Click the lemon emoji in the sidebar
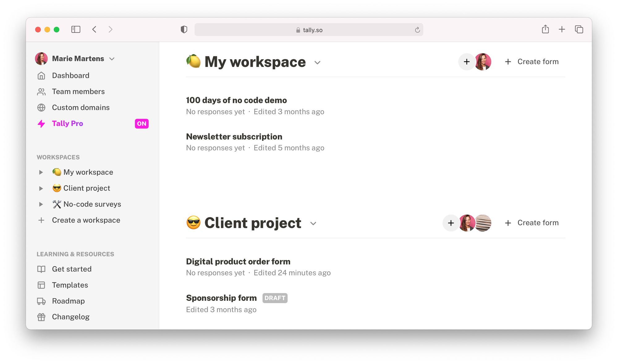The height and width of the screenshot is (364, 618). pyautogui.click(x=57, y=172)
